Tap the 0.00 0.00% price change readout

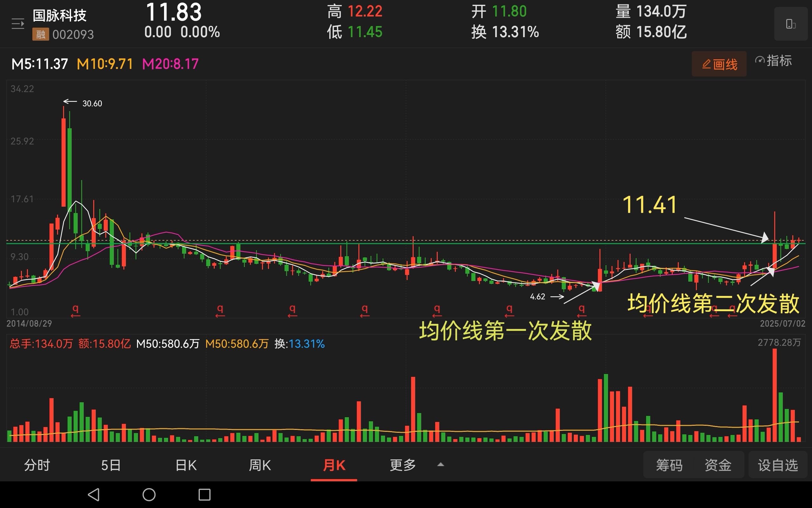click(x=182, y=32)
